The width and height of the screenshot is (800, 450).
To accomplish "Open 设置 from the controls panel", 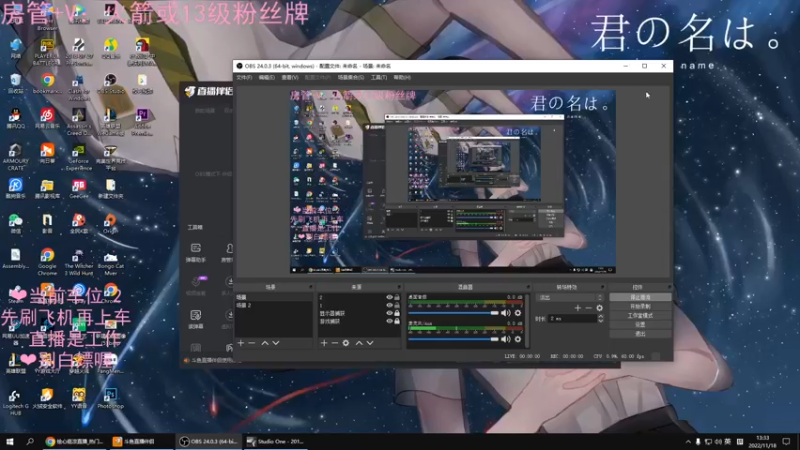I will point(640,324).
